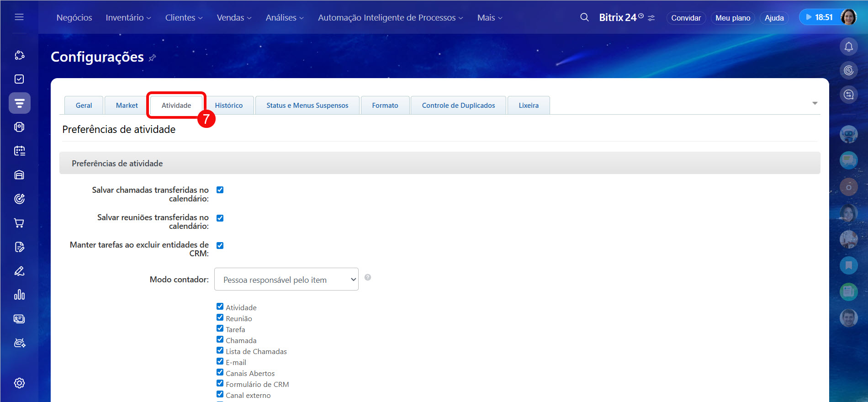Open the Modo contador dropdown
This screenshot has width=868, height=402.
click(x=286, y=280)
